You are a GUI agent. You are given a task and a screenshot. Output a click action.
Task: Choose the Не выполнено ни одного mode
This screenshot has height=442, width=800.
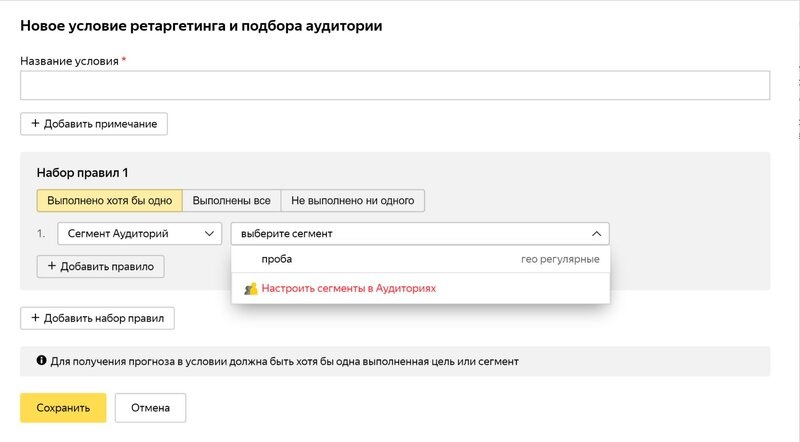(x=352, y=200)
